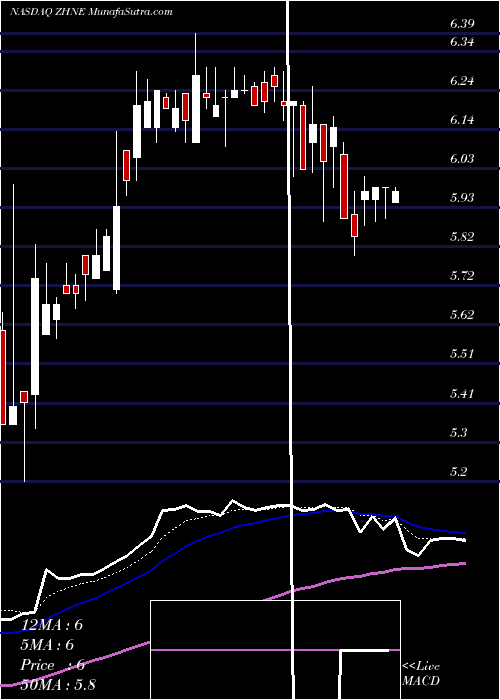Click the tall white candle rising to 5.93
Image resolution: width=500 pixels, height=700 pixels.
click(117, 248)
